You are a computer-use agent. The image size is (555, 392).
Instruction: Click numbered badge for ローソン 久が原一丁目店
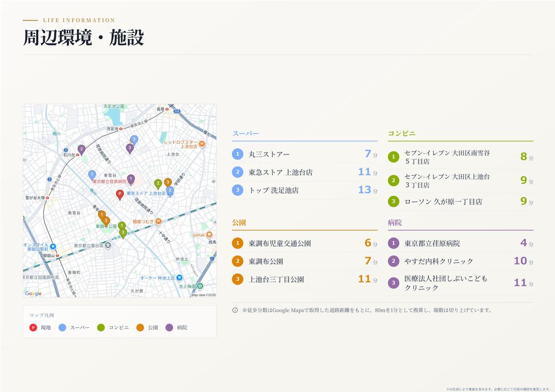click(x=393, y=202)
